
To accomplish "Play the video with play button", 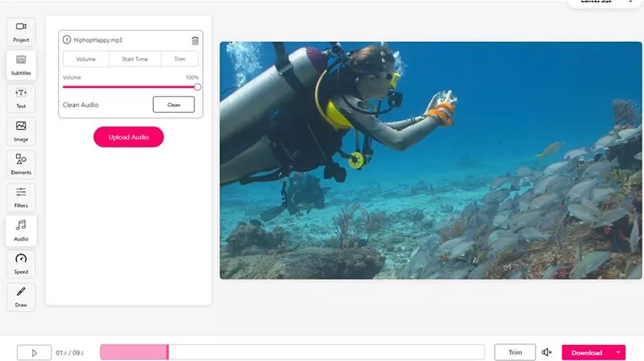I will (x=34, y=353).
